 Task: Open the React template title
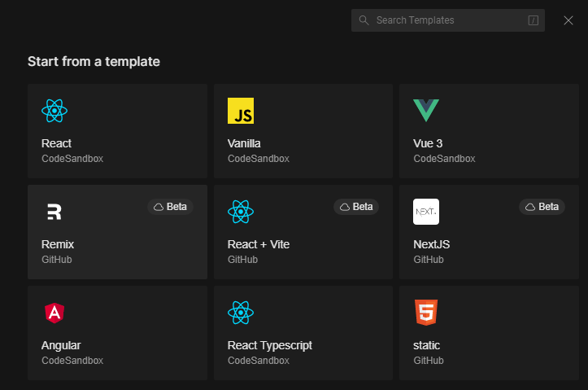tap(56, 143)
